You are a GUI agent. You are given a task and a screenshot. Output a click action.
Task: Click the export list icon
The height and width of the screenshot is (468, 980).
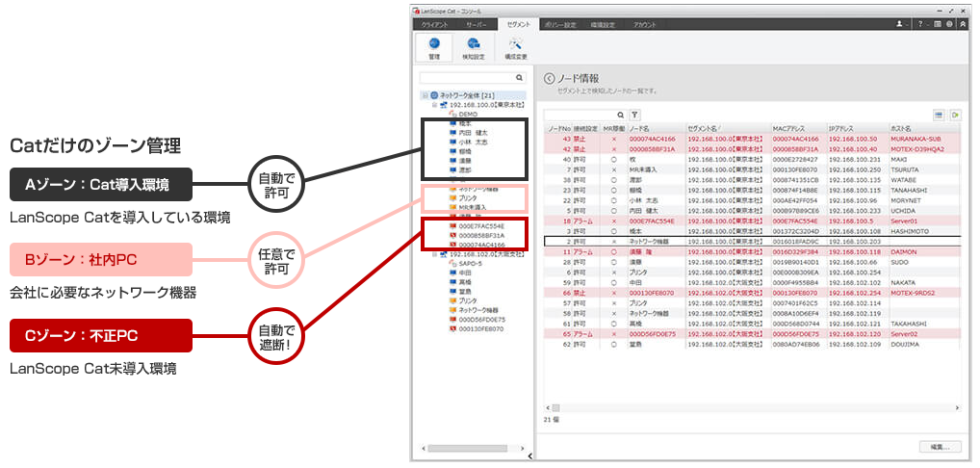[956, 115]
